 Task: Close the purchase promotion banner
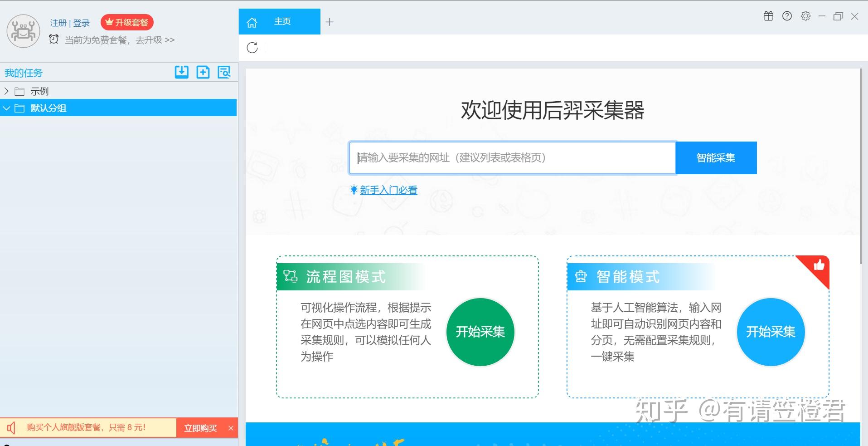pos(231,428)
